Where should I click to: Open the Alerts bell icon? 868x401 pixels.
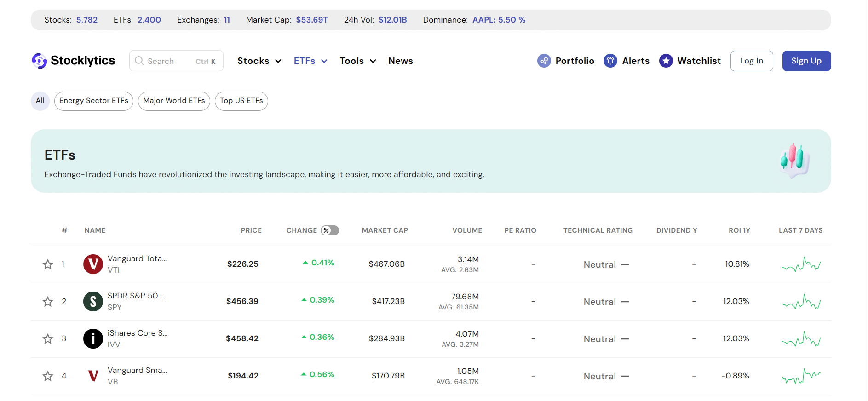click(x=610, y=61)
